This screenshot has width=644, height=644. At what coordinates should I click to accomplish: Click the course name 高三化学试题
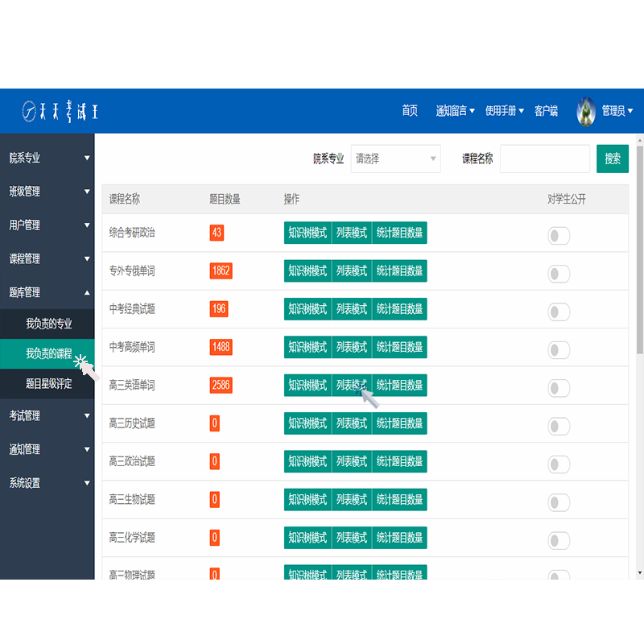coord(132,538)
